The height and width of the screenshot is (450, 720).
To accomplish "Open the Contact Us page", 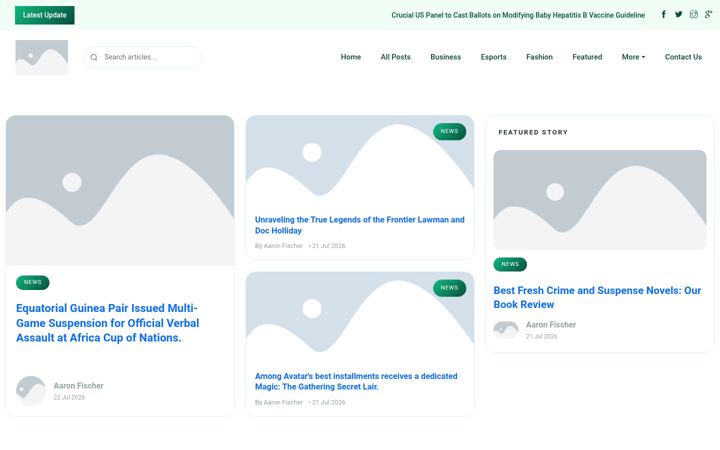I will 683,57.
